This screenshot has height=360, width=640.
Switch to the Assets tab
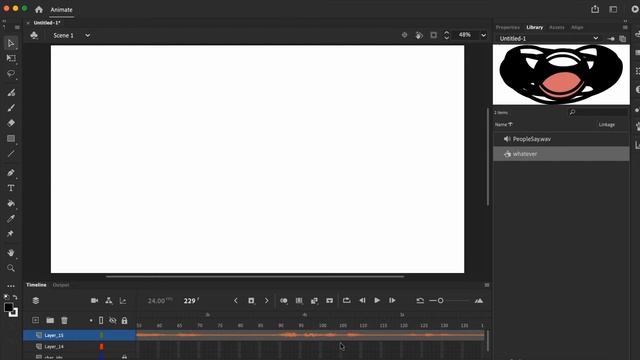pyautogui.click(x=557, y=27)
